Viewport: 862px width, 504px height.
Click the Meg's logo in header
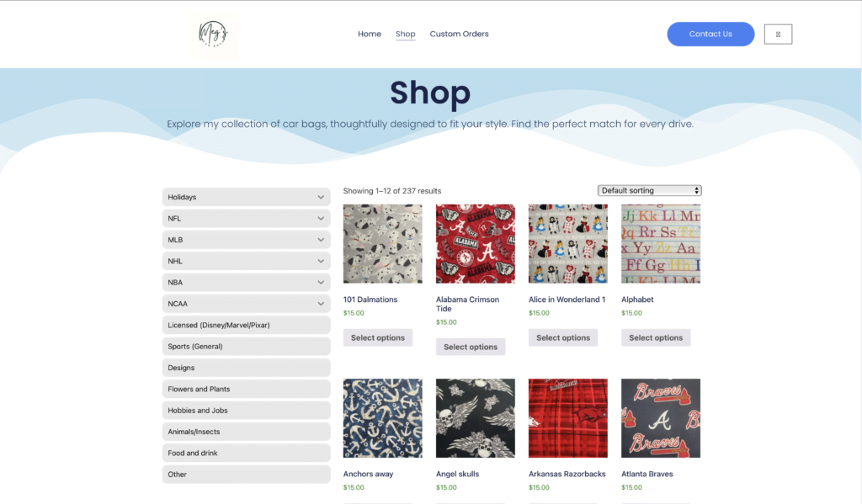click(x=213, y=34)
